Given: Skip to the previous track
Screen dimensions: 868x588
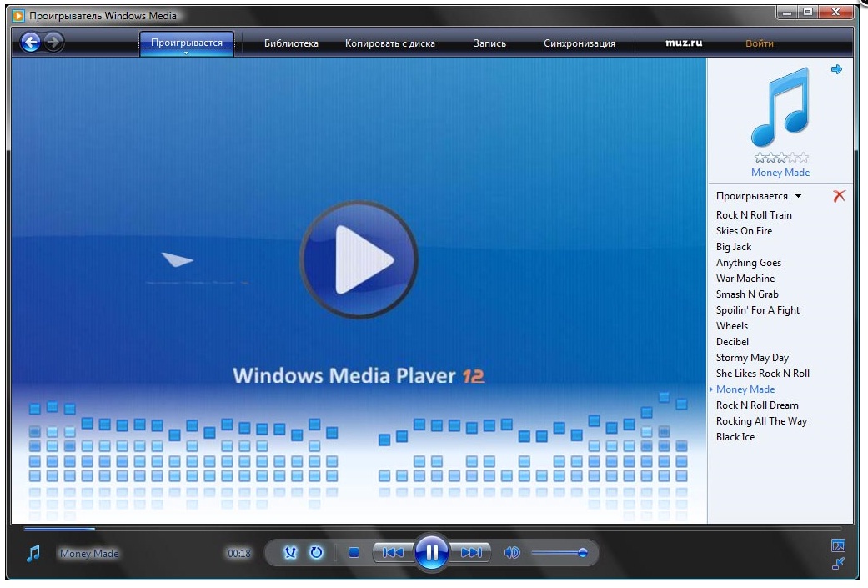Looking at the screenshot, I should (393, 553).
